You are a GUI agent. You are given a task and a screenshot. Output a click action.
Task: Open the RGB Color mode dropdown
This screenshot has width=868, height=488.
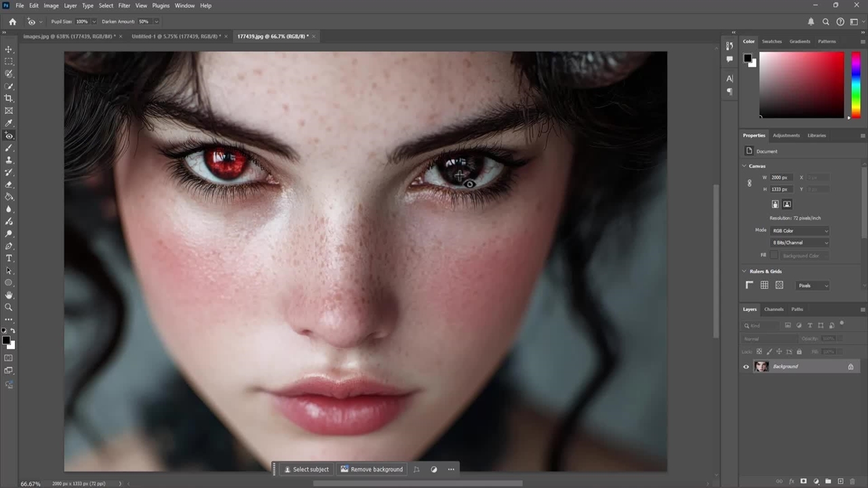[800, 230]
